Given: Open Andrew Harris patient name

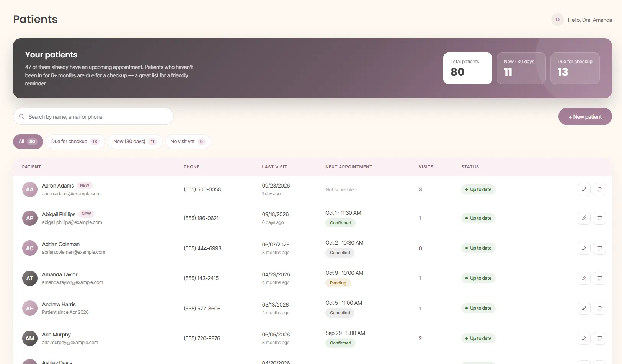Looking at the screenshot, I should coord(59,304).
